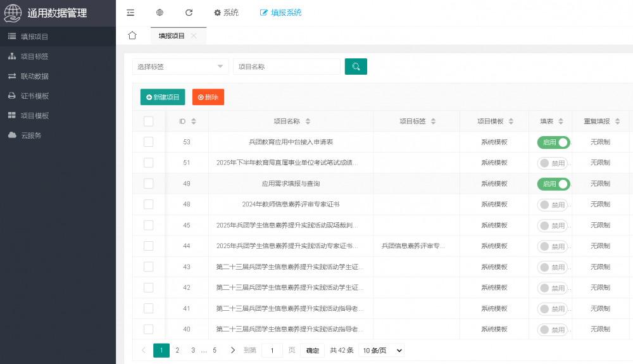Open the 系统 menu in top bar

click(x=226, y=13)
